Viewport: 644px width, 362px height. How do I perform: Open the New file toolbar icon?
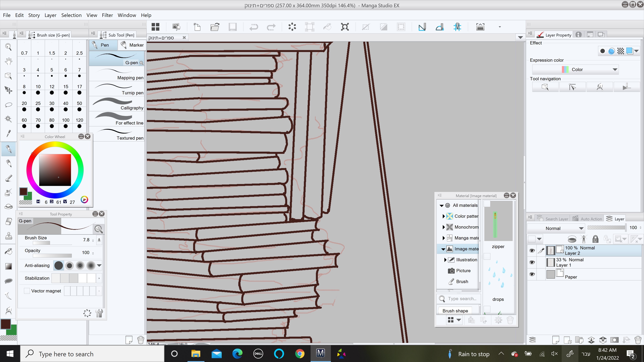pyautogui.click(x=197, y=27)
